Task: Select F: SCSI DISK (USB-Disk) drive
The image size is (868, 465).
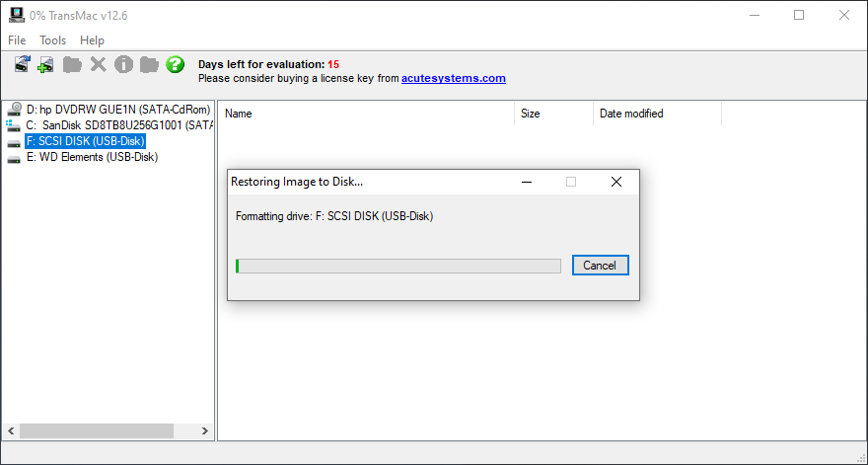Action: 85,141
